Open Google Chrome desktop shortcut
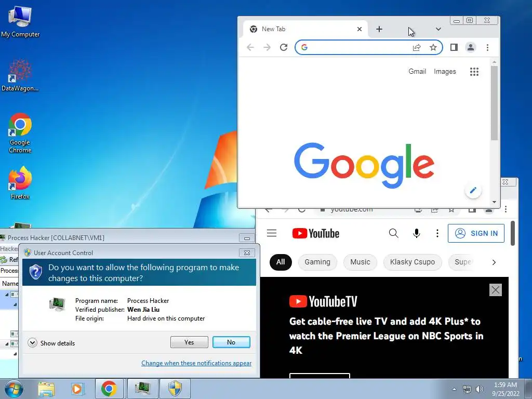This screenshot has height=399, width=532. click(x=20, y=133)
